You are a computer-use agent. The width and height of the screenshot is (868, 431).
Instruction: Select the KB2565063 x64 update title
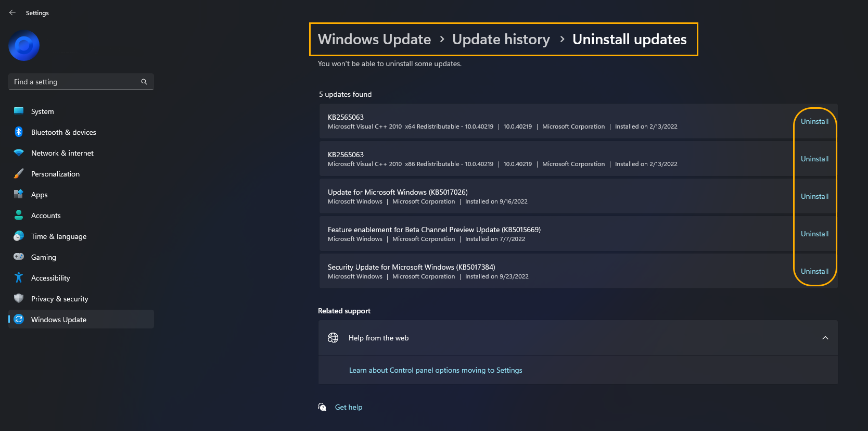click(346, 117)
